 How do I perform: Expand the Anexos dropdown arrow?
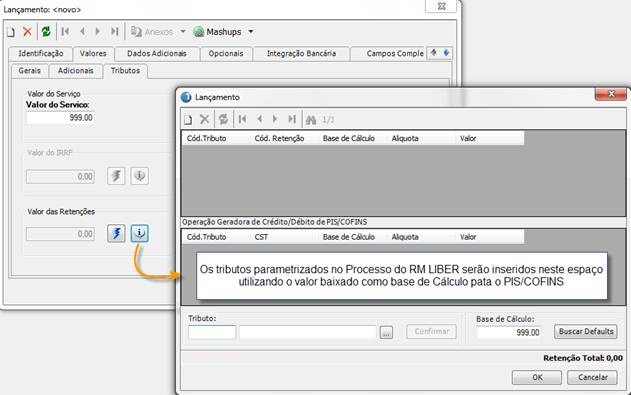pyautogui.click(x=183, y=31)
